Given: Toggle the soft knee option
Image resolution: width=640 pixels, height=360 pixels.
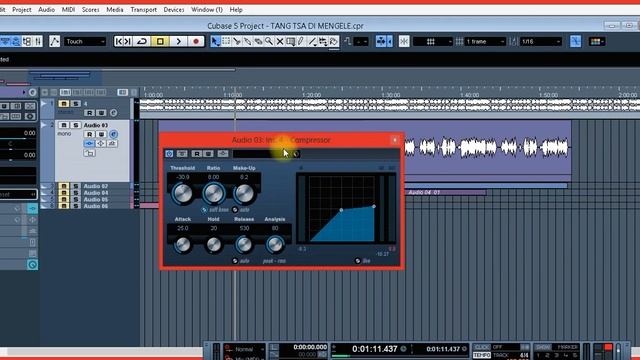Looking at the screenshot, I should pos(204,210).
